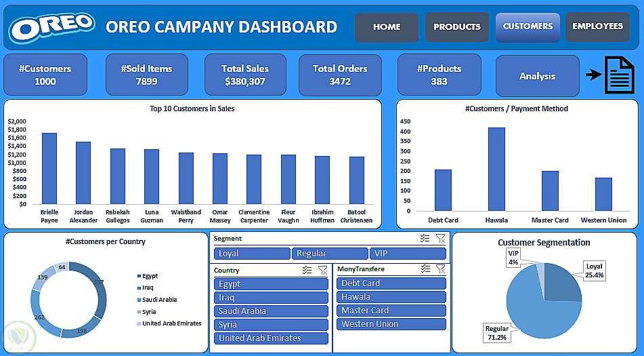Filter country by Egypt
The height and width of the screenshot is (356, 644).
pyautogui.click(x=271, y=284)
